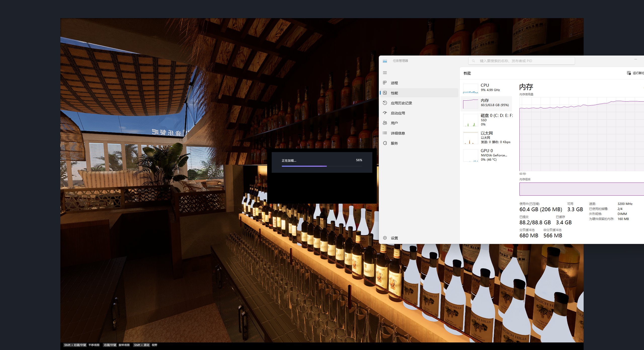Screen dimensions: 644x350
Task: Select the GPU 0 NVIDIA entry
Action: [487, 155]
